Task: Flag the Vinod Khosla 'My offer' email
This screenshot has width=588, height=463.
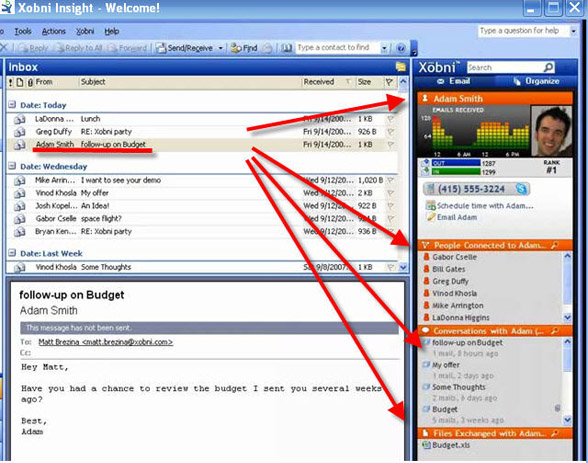Action: coord(390,193)
